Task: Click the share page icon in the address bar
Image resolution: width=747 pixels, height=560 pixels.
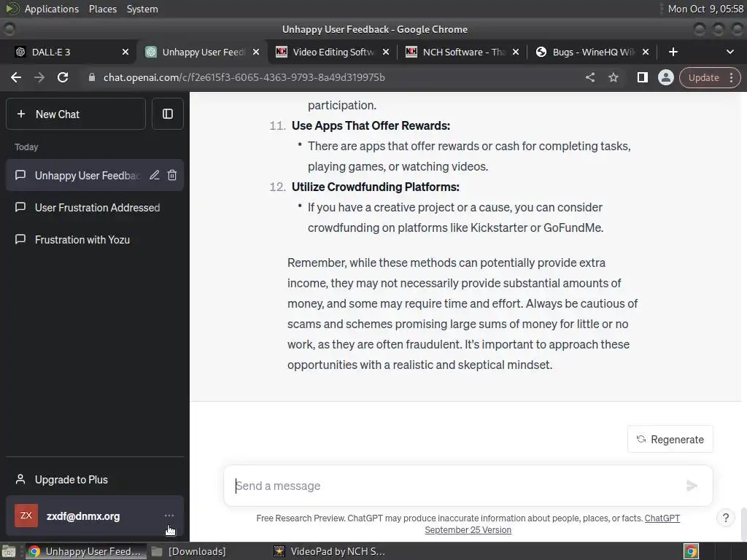Action: (590, 77)
